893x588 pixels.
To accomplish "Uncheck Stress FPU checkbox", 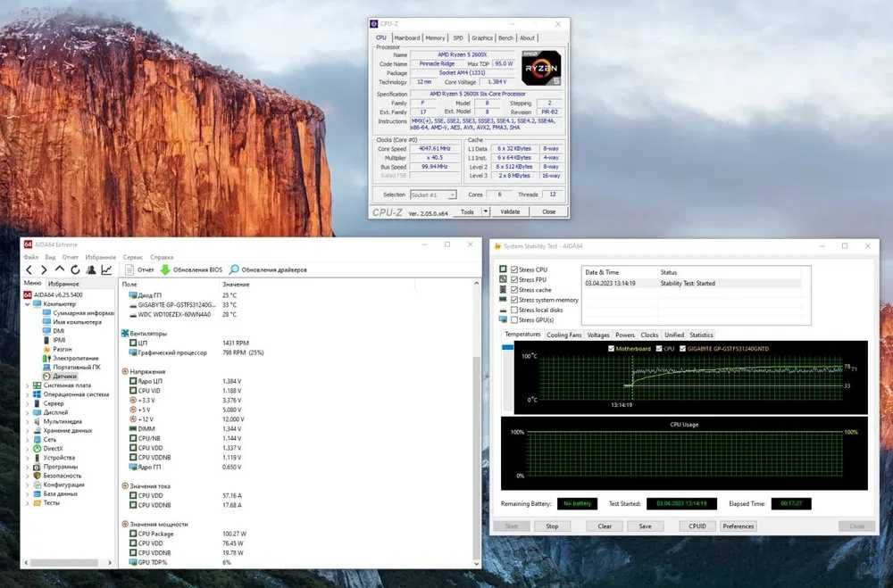I will (514, 280).
